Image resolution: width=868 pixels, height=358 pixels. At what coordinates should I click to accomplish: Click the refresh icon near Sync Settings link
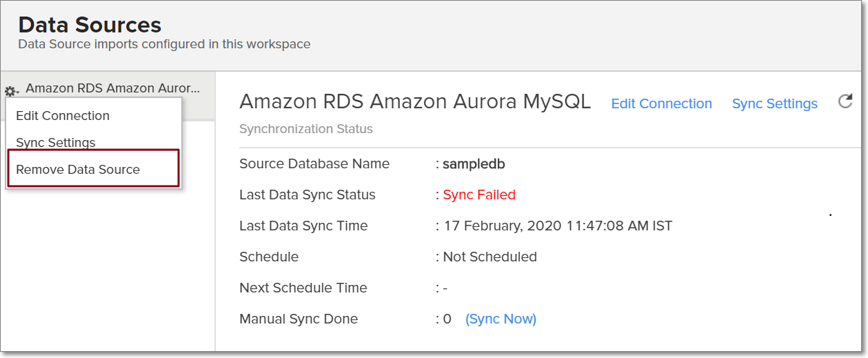click(845, 102)
